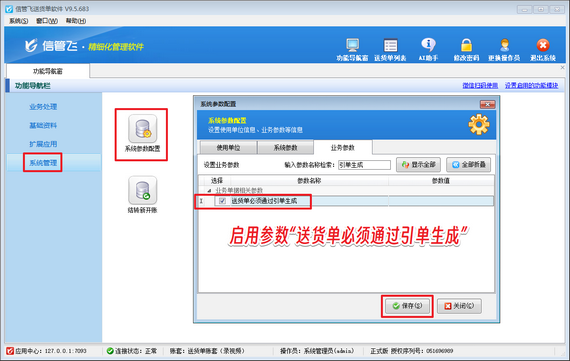The image size is (570, 361).
Task: Click the 操作员: 系统管理员(admin) status text
Action: click(x=317, y=351)
